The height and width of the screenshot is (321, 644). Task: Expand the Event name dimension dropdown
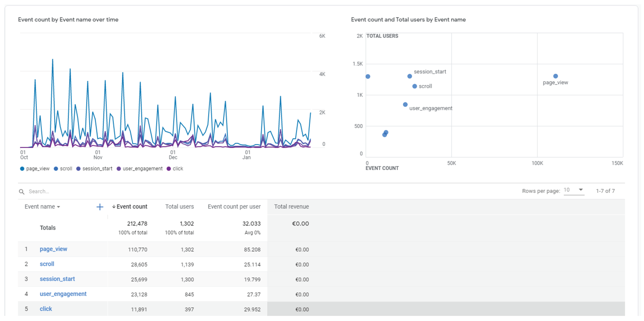pos(59,207)
